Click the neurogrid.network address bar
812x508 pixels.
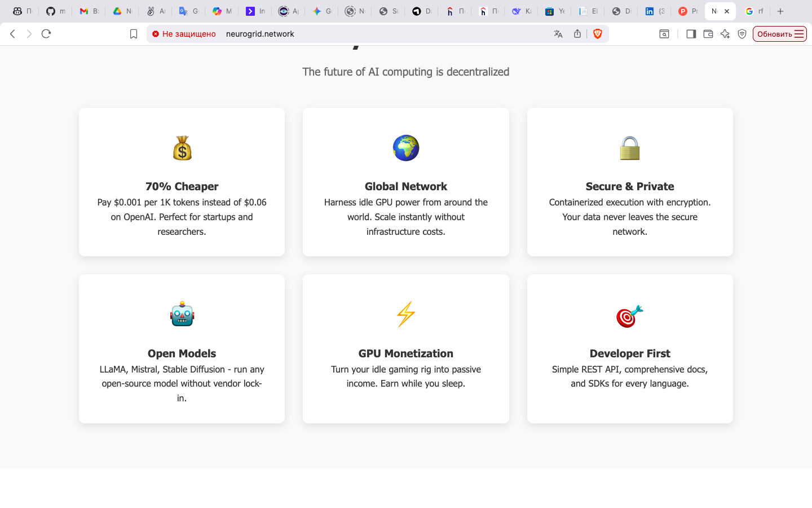260,34
